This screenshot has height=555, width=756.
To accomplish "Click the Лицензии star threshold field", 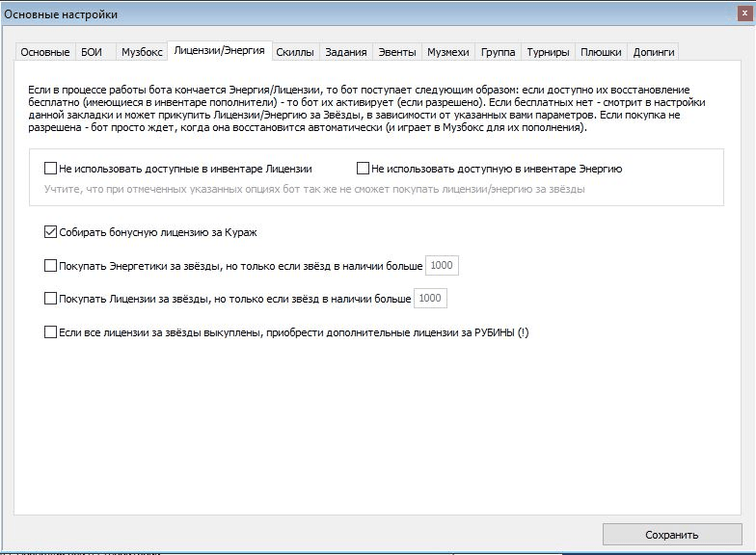I will [x=430, y=299].
